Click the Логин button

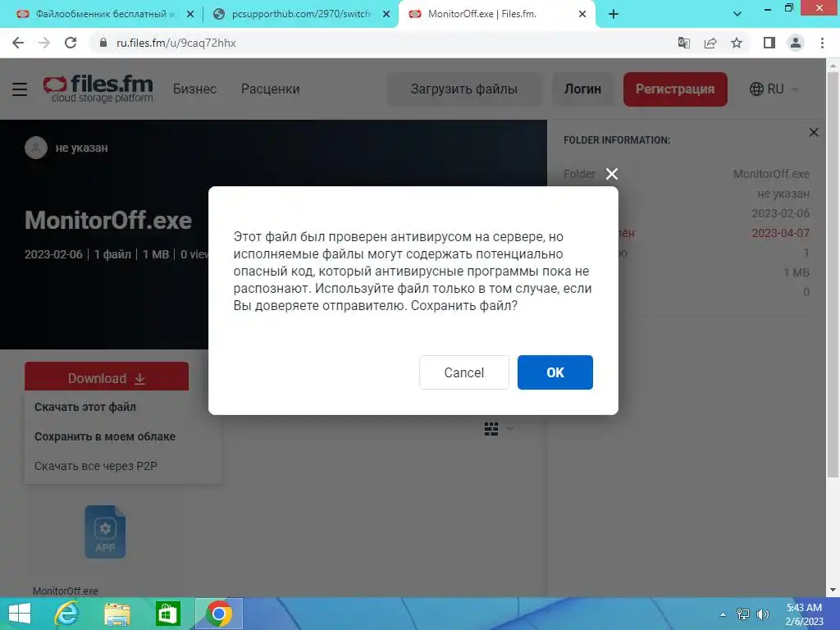tap(582, 89)
